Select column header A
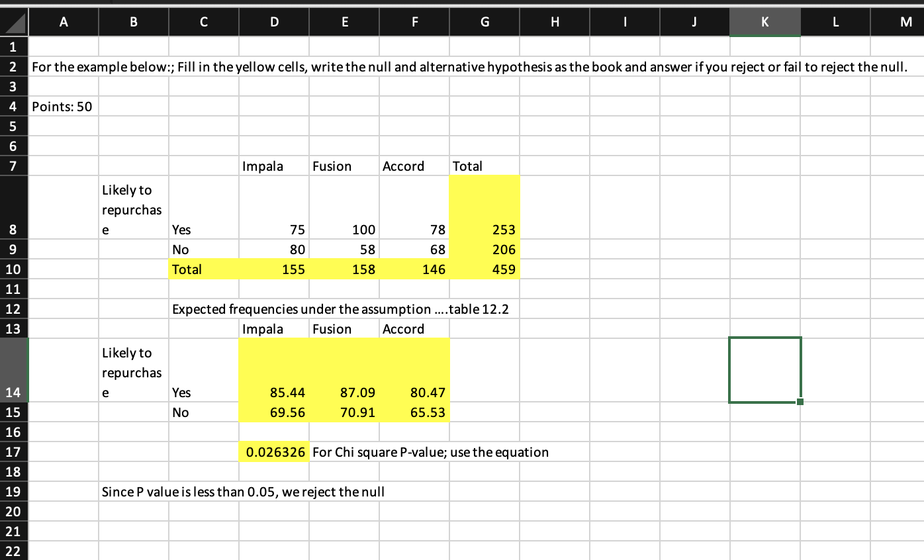924x560 pixels. (64, 21)
